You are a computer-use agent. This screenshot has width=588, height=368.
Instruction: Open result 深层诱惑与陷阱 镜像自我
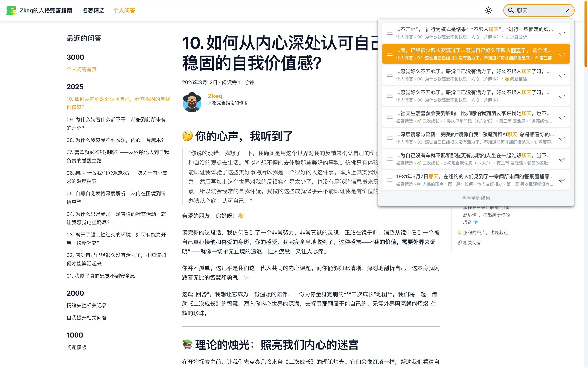[476, 138]
